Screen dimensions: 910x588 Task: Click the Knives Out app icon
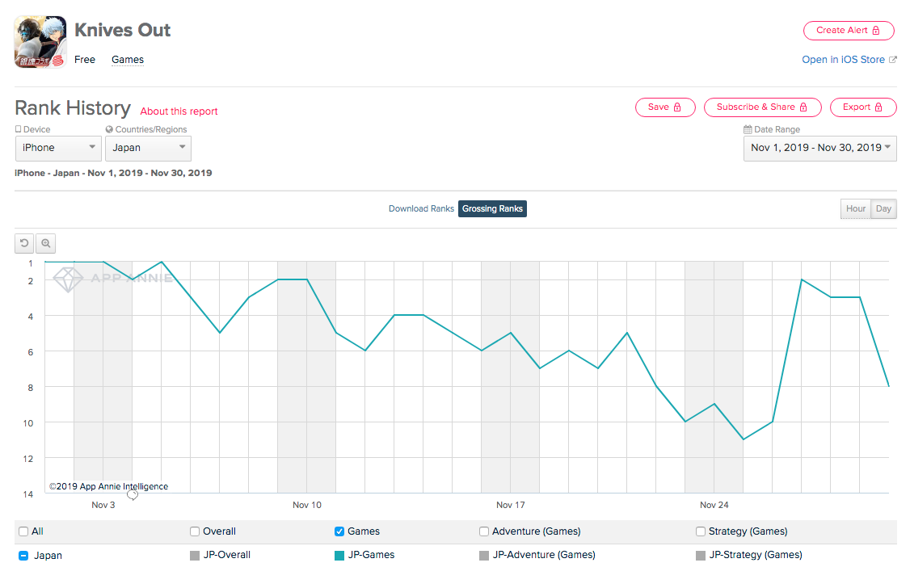pyautogui.click(x=40, y=42)
